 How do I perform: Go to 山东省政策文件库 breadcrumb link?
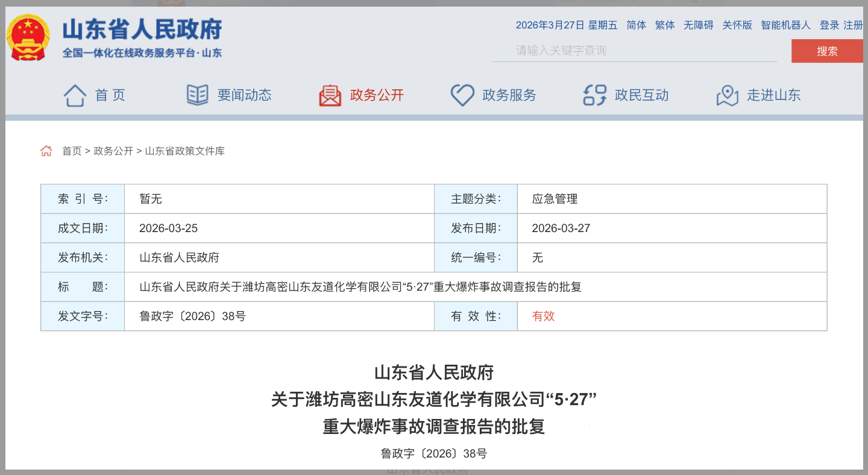(x=185, y=151)
